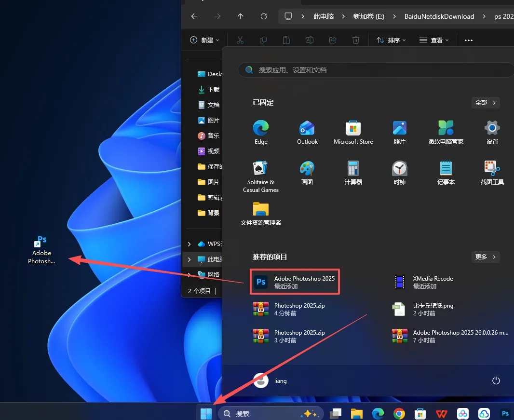Screen dimensions: 514x420
Task: Expand the 网络 tree node
Action: (x=189, y=275)
